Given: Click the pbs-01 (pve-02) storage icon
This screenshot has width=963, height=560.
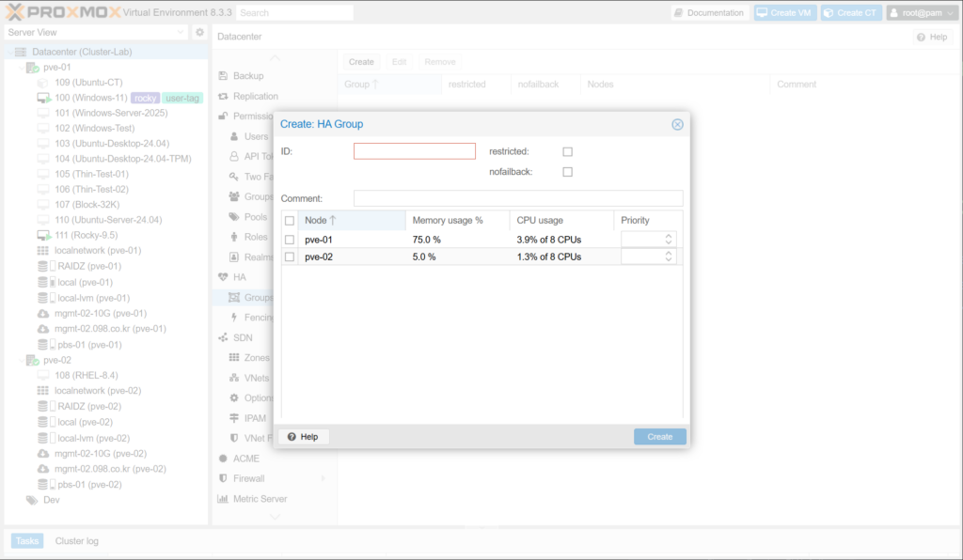Looking at the screenshot, I should [43, 485].
